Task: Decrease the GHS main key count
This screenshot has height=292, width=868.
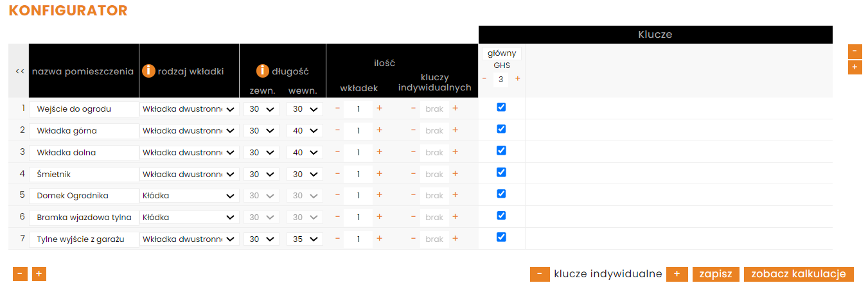Action: click(x=484, y=79)
